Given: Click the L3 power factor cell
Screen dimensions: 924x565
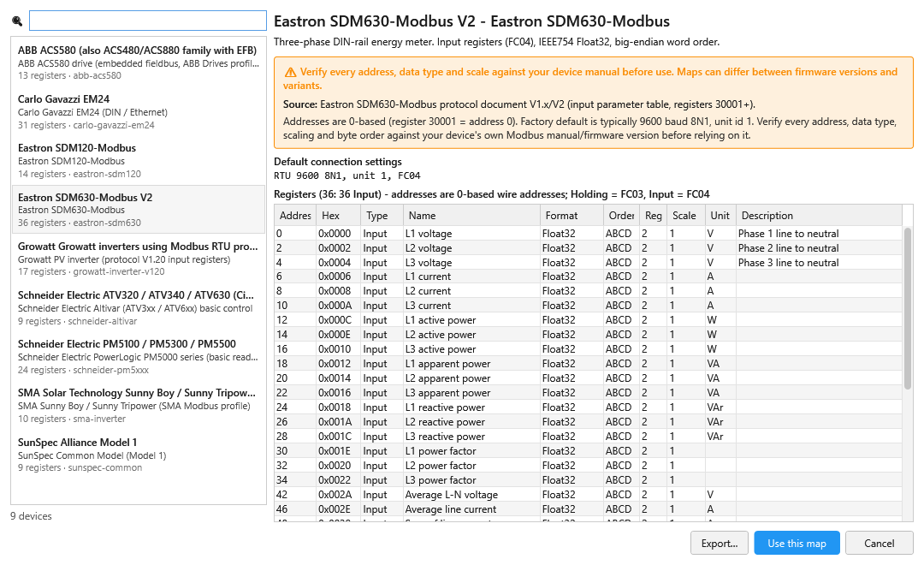Looking at the screenshot, I should tap(471, 480).
